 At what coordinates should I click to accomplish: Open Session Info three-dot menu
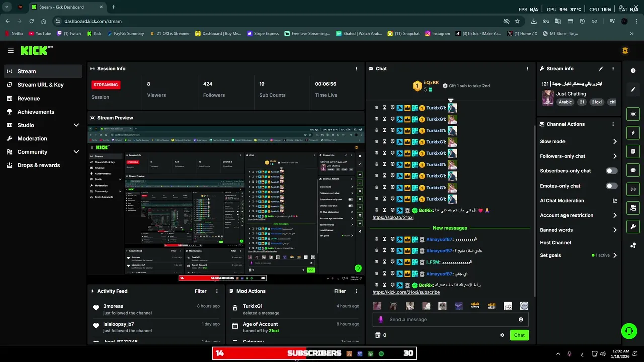[357, 69]
